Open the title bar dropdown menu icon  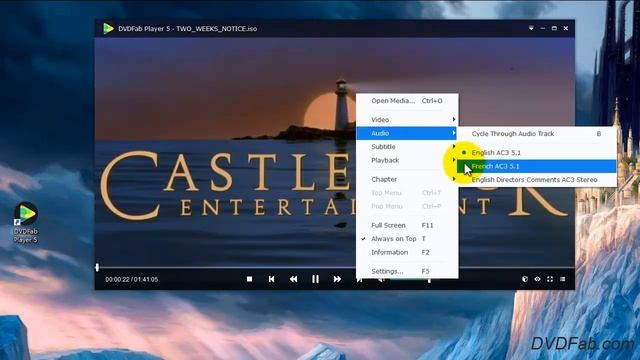(531, 28)
